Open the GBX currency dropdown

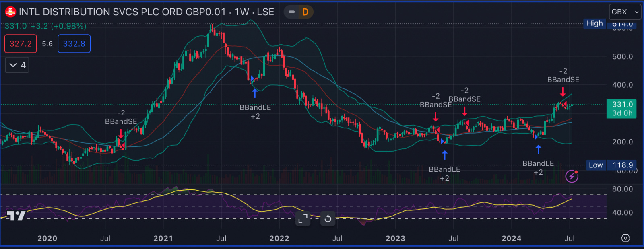[625, 12]
